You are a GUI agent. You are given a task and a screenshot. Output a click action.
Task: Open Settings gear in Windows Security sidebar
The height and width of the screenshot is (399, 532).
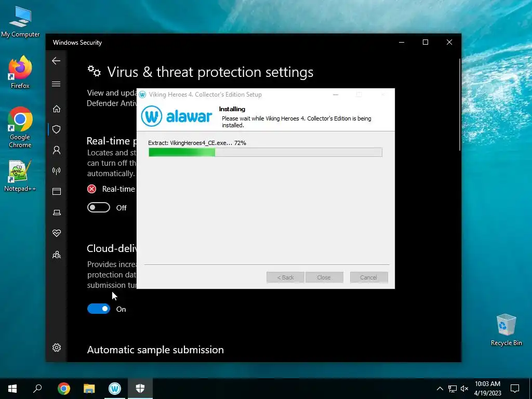[x=56, y=348]
